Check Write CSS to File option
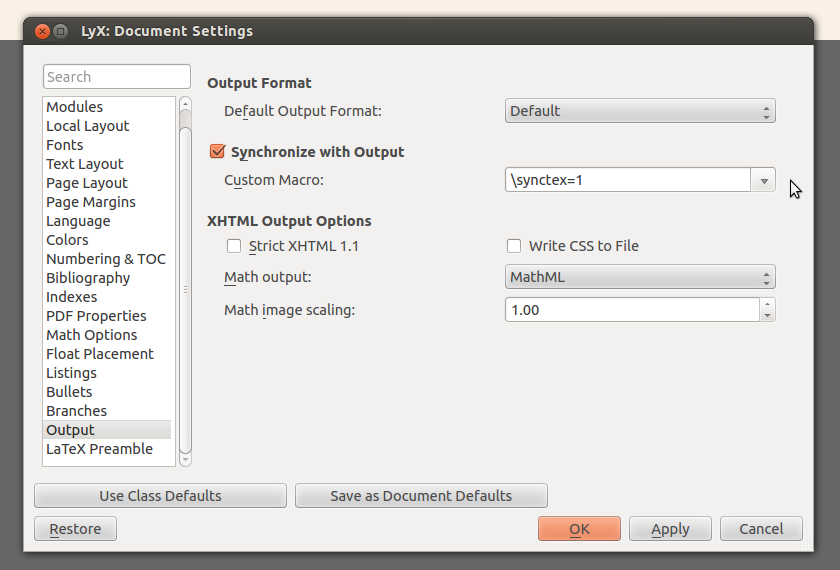Image resolution: width=840 pixels, height=570 pixels. pos(514,246)
